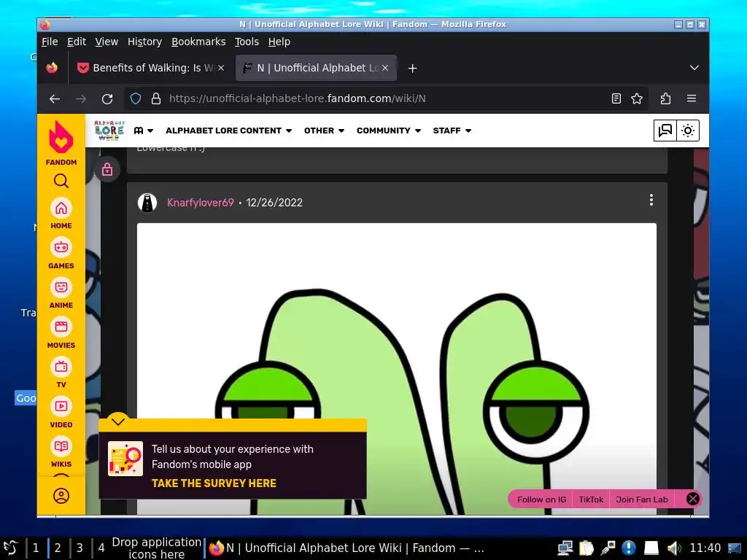Open the taskbar start menu icon
The width and height of the screenshot is (747, 560).
[x=10, y=548]
